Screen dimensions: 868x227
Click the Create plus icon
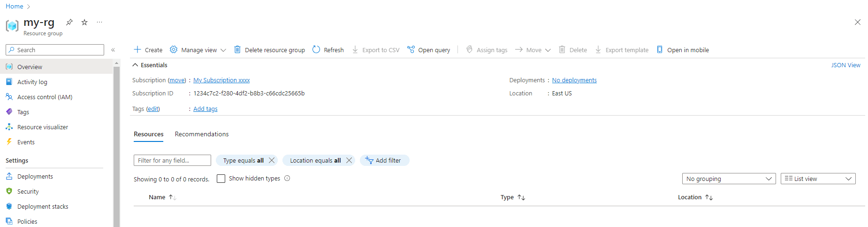pos(137,49)
